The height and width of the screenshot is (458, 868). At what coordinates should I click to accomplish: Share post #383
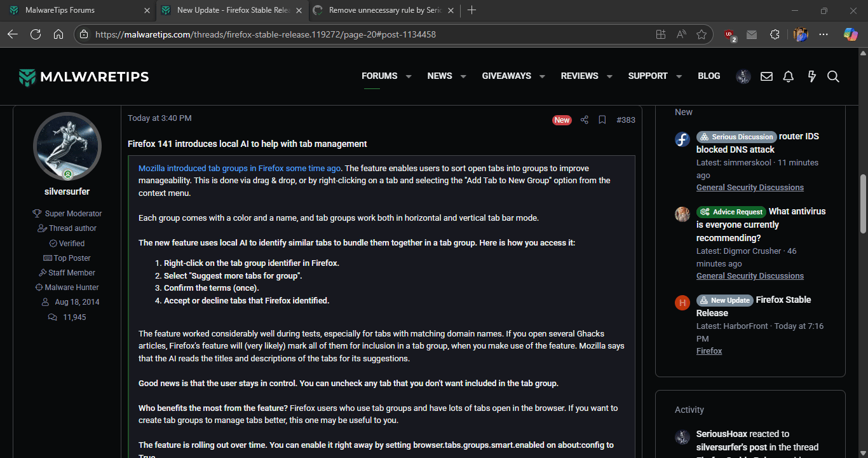(585, 120)
